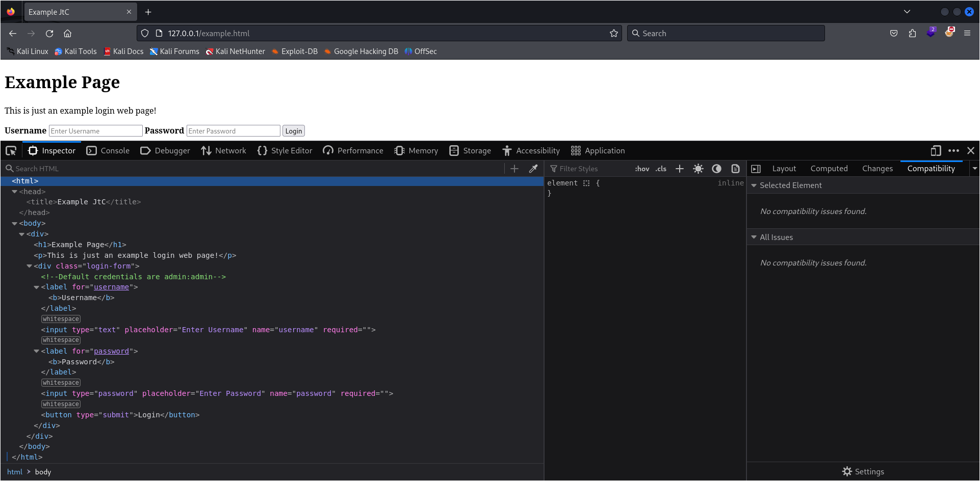Open the Network tab
Image resolution: width=980 pixels, height=481 pixels.
point(223,151)
